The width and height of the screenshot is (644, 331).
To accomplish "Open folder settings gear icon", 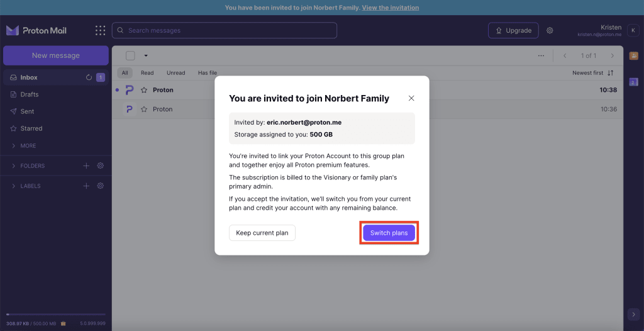I will pyautogui.click(x=100, y=165).
